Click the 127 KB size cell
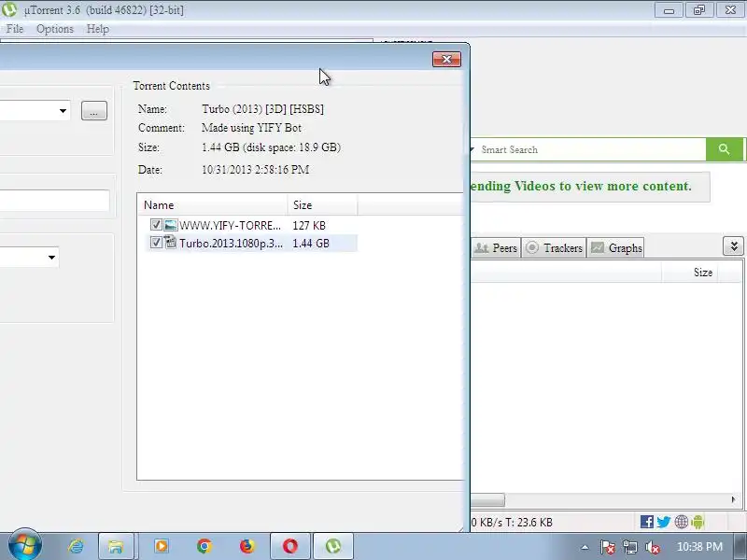Screen dimensions: 747x560 point(309,225)
